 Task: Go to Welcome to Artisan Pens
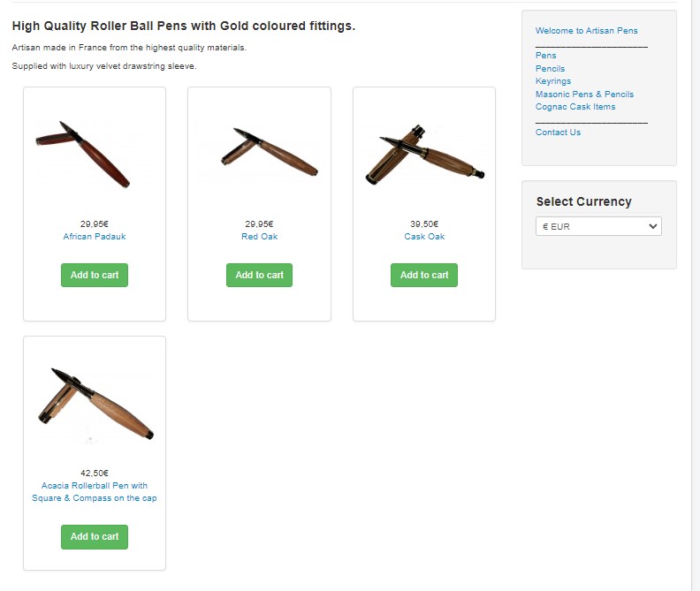(x=586, y=31)
